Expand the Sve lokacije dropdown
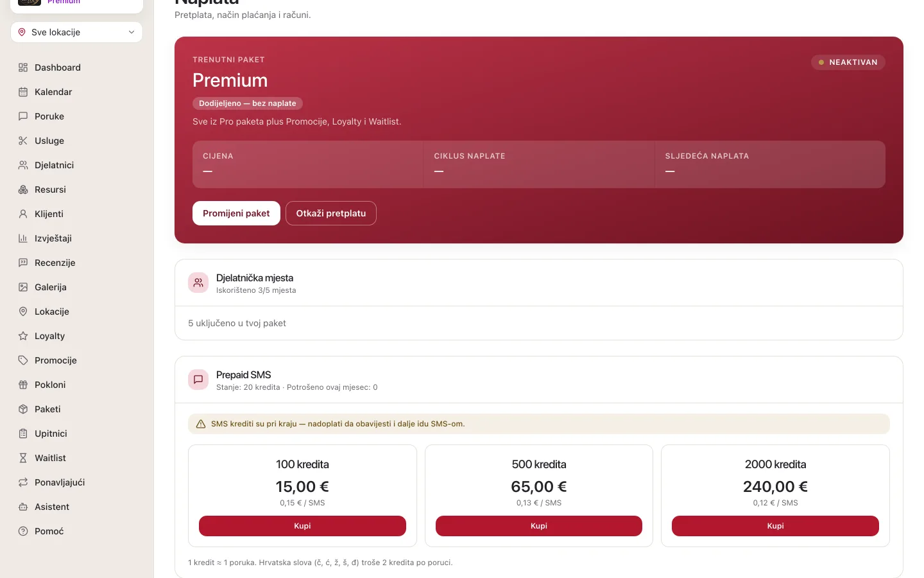The image size is (924, 578). coord(76,32)
